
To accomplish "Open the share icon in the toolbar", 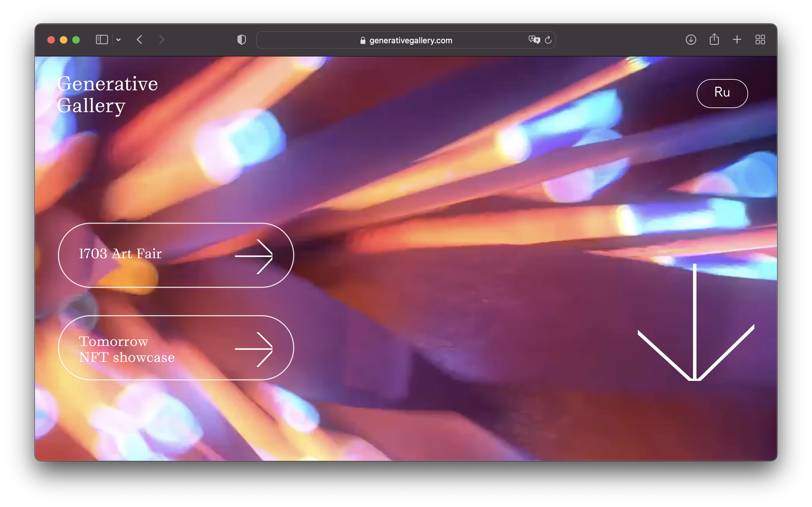I will (714, 40).
